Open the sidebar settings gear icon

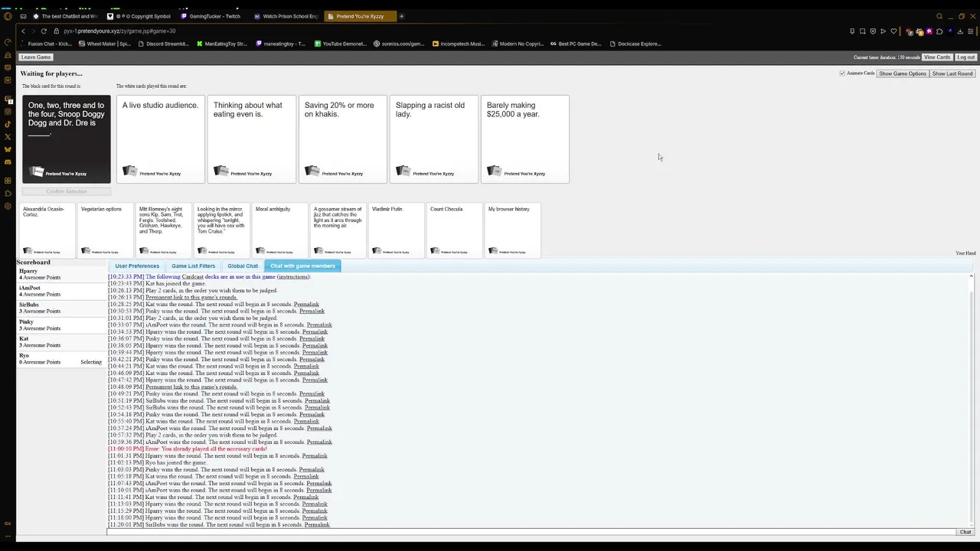(x=8, y=206)
